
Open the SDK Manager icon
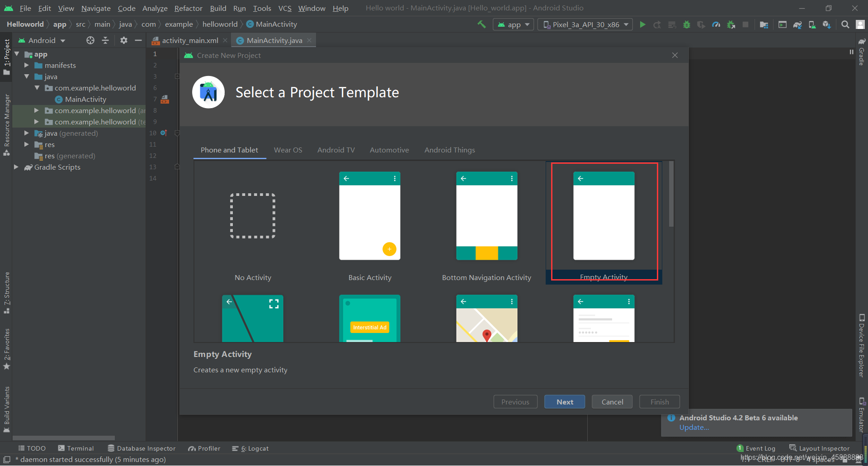point(826,24)
